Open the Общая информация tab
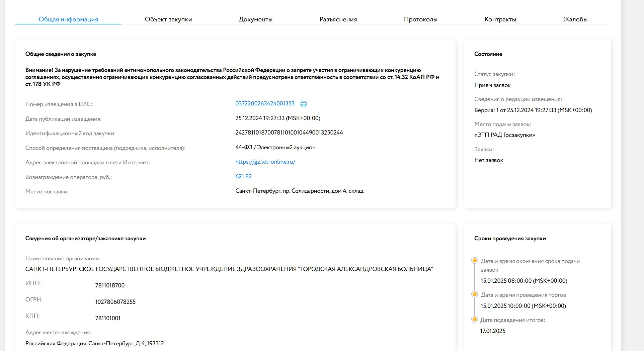Image resolution: width=644 pixels, height=351 pixels. 68,19
